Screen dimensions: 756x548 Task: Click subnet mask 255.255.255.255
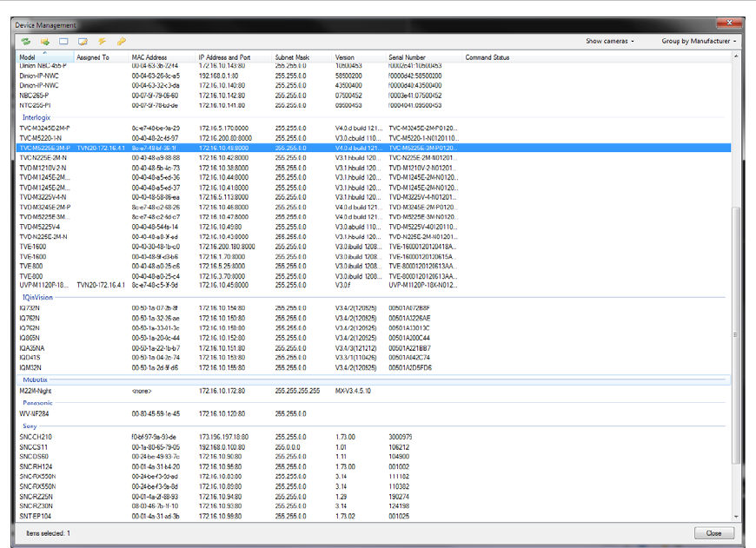pos(297,391)
